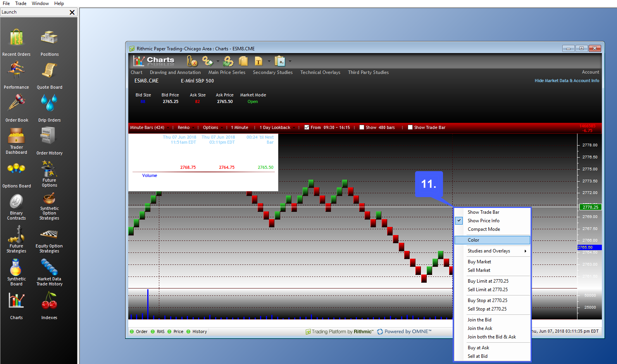Select Compact Mode in context menu
This screenshot has height=364, width=617.
coord(492,229)
